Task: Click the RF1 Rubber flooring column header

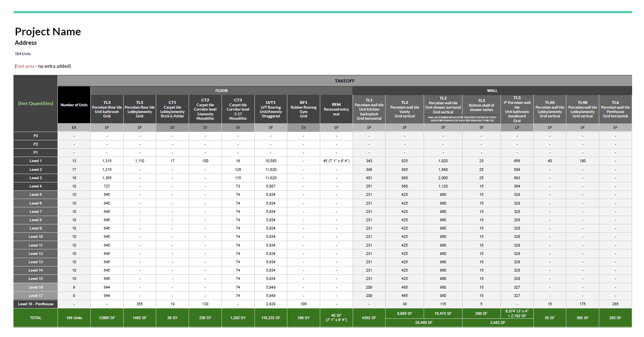Action: 303,109
